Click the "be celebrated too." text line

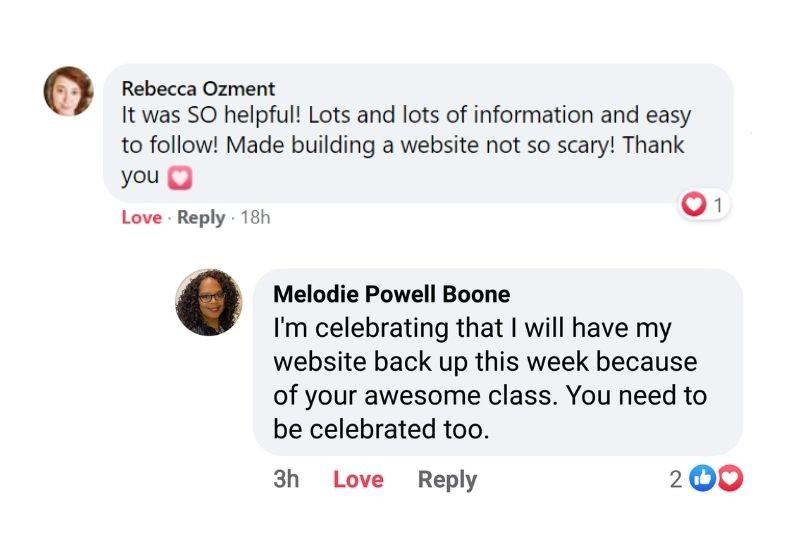pos(380,429)
